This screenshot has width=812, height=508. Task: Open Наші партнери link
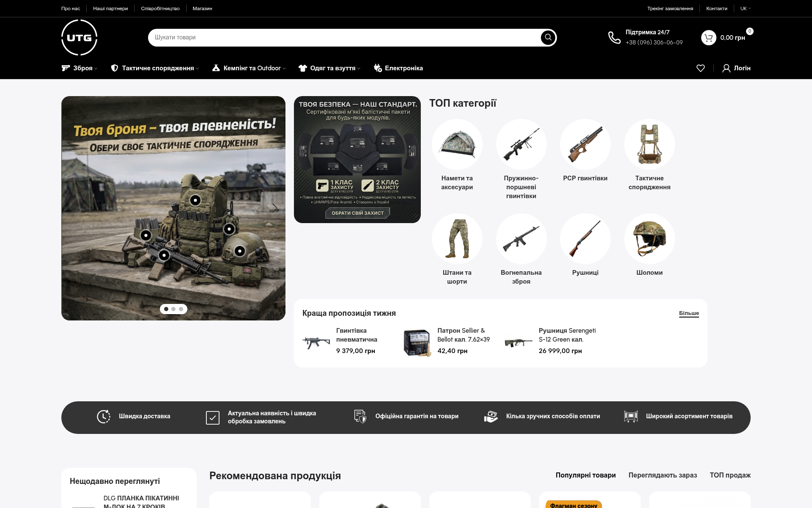click(x=110, y=8)
